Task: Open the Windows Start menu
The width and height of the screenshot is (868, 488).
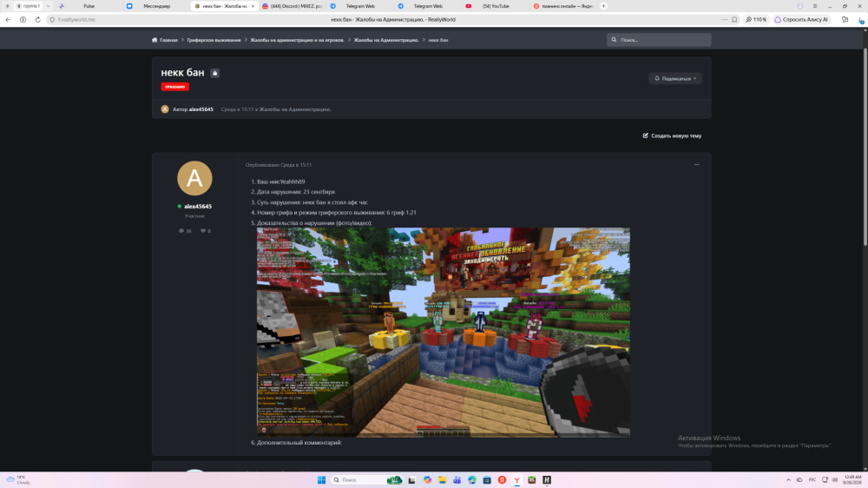Action: pos(321,480)
